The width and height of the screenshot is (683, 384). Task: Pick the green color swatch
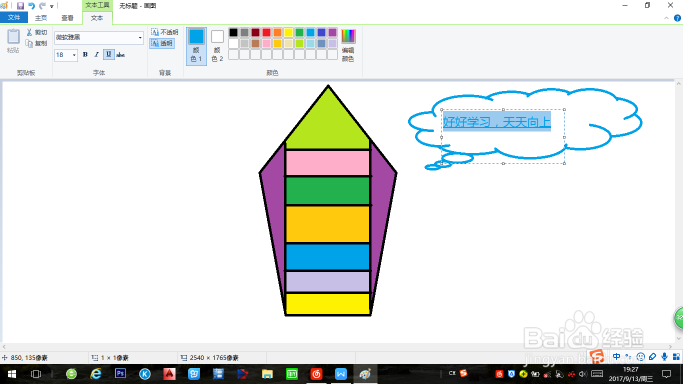(x=299, y=32)
